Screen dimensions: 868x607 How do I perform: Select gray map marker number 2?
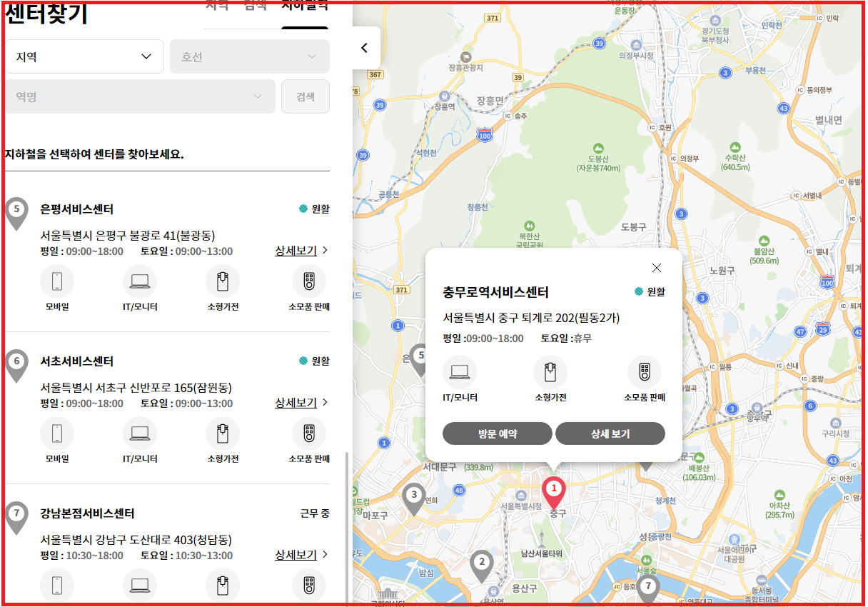(x=482, y=566)
